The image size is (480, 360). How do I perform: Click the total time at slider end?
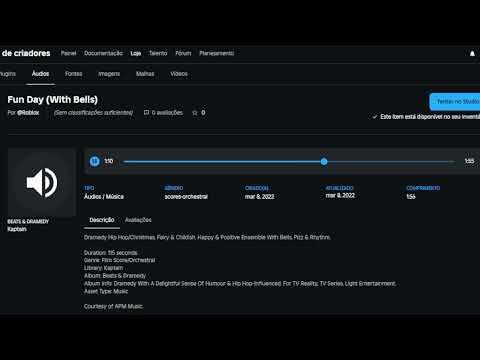469,161
